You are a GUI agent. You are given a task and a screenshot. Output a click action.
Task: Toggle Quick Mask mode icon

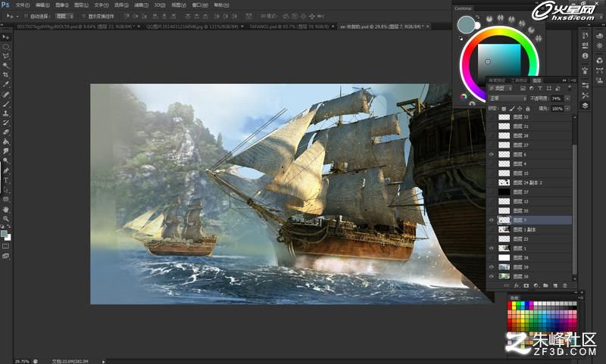5,246
